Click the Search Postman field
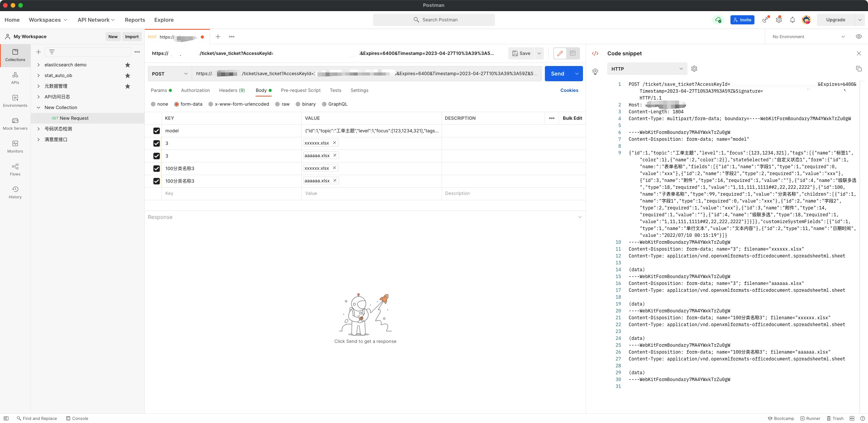 (434, 20)
